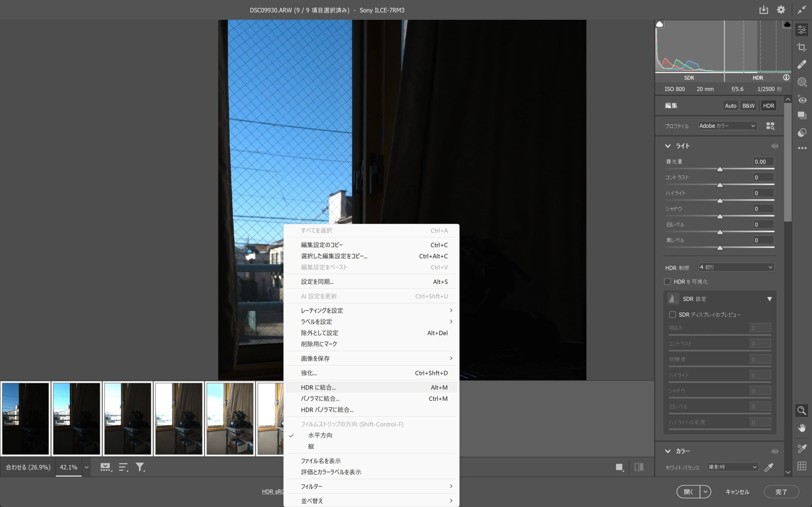Open the HDR 制限 dropdown
812x507 pixels.
pyautogui.click(x=736, y=267)
